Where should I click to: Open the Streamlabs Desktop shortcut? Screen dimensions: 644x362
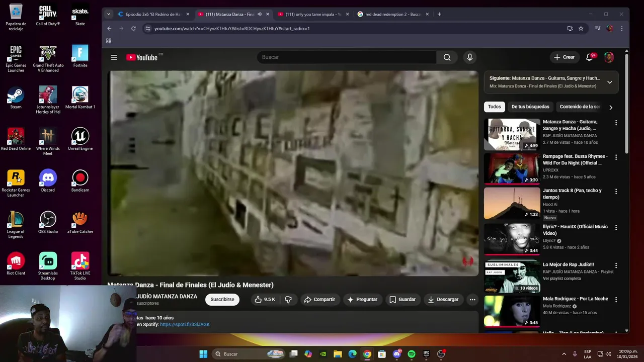pyautogui.click(x=48, y=266)
